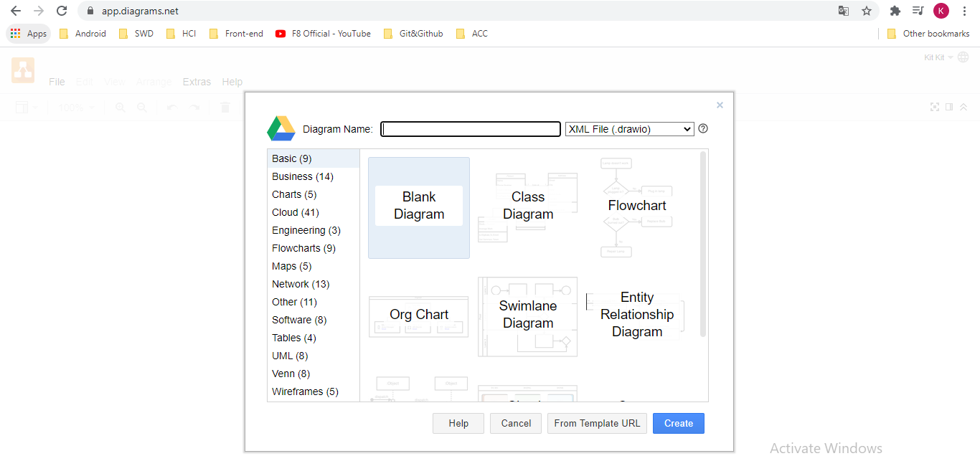Click the Diagram Name input field
This screenshot has height=456, width=980.
[470, 128]
